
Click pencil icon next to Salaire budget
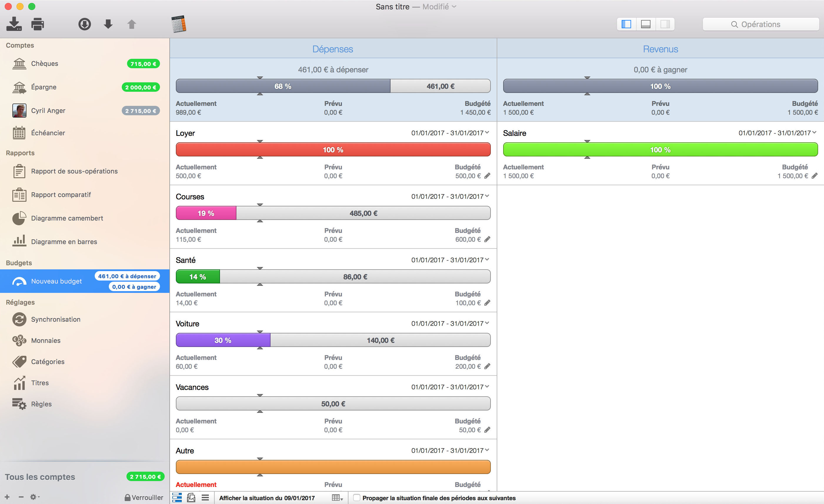(814, 176)
